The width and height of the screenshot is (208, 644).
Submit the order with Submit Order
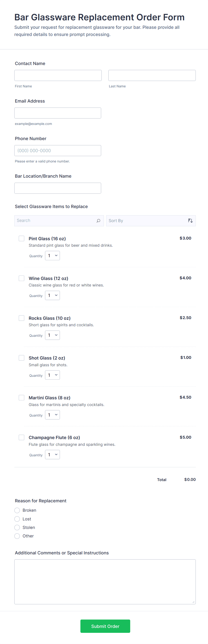pyautogui.click(x=105, y=626)
